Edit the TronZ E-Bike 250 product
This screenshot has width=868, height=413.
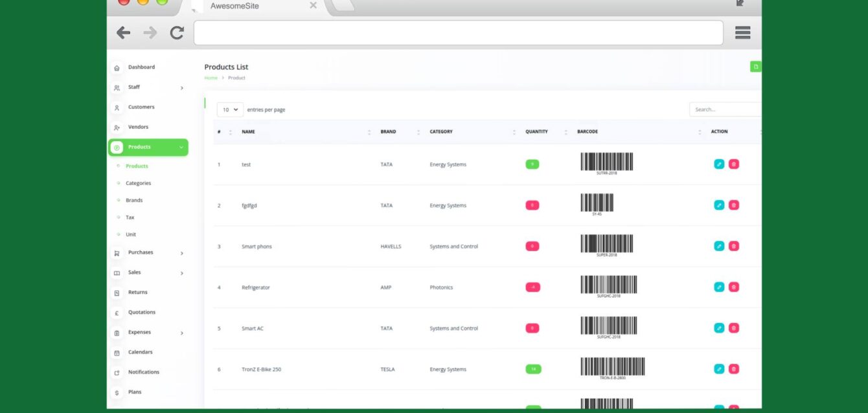pos(718,369)
